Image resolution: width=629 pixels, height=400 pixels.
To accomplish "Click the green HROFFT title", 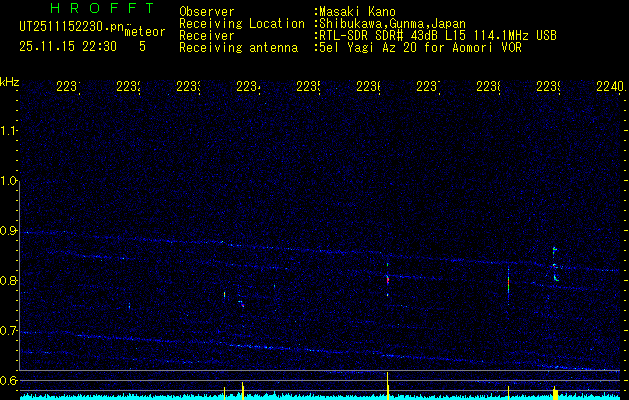I will pos(102,8).
